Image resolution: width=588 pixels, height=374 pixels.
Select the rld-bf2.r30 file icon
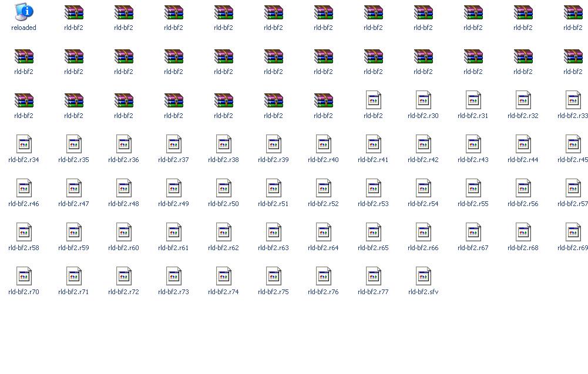coord(423,100)
